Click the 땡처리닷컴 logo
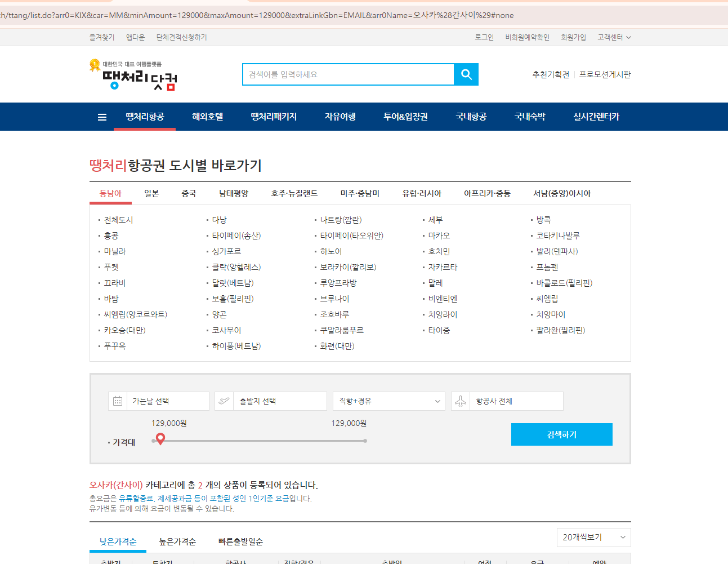The height and width of the screenshot is (564, 728). coord(133,75)
